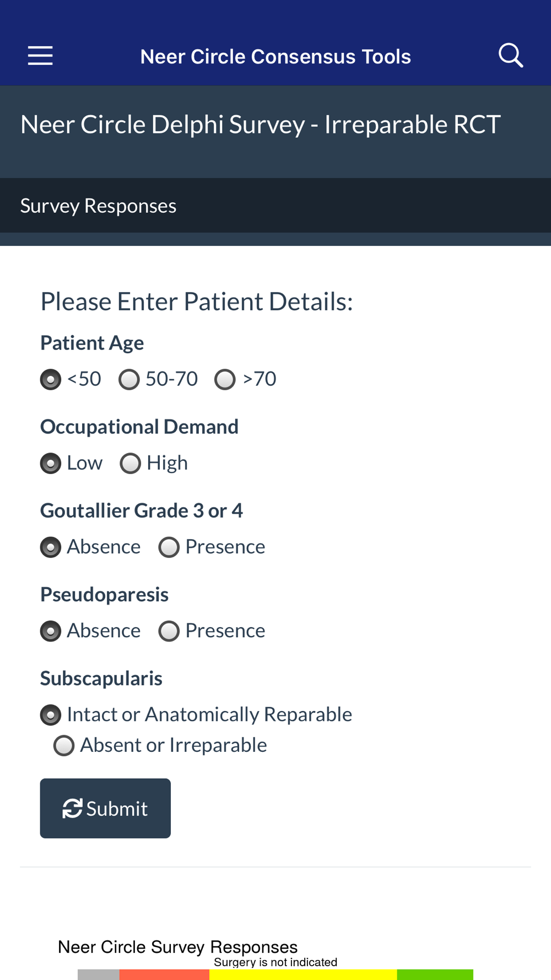The height and width of the screenshot is (980, 551).
Task: Tap the search magnifier icon
Action: (510, 56)
